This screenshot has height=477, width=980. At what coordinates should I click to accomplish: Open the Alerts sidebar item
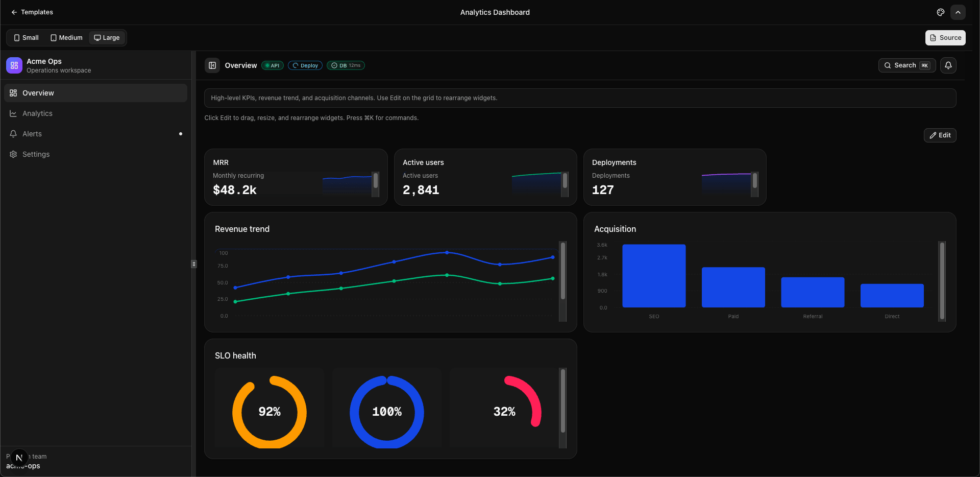(95, 134)
